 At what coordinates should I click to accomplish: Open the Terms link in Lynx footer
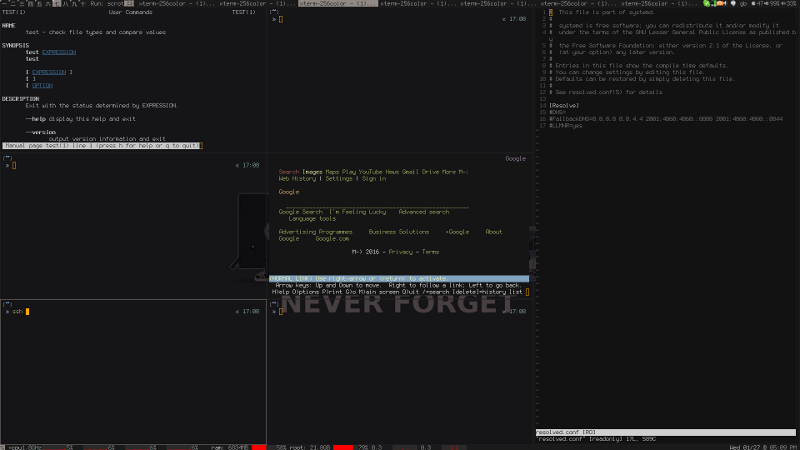click(430, 252)
